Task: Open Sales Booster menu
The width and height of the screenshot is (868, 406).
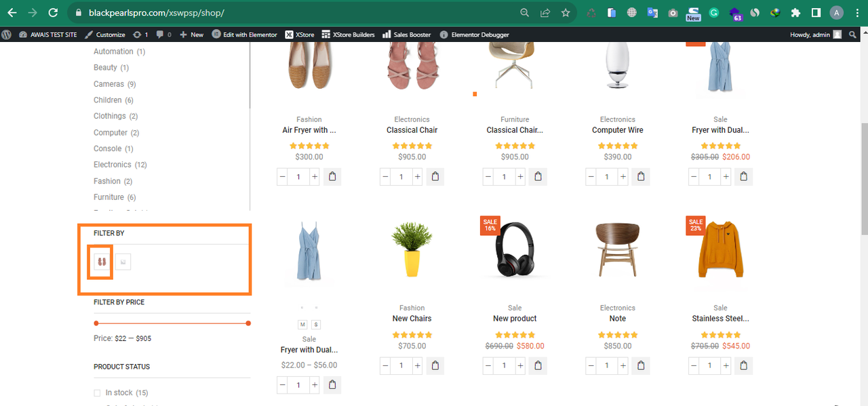Action: (407, 35)
